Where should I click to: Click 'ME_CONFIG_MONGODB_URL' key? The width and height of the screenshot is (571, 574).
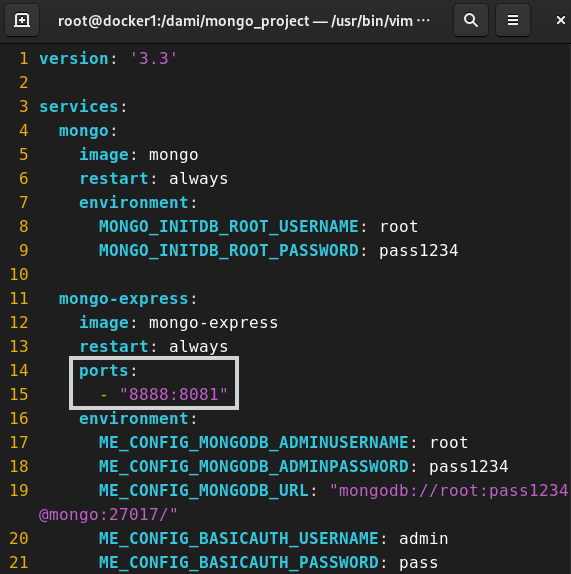pyautogui.click(x=204, y=491)
